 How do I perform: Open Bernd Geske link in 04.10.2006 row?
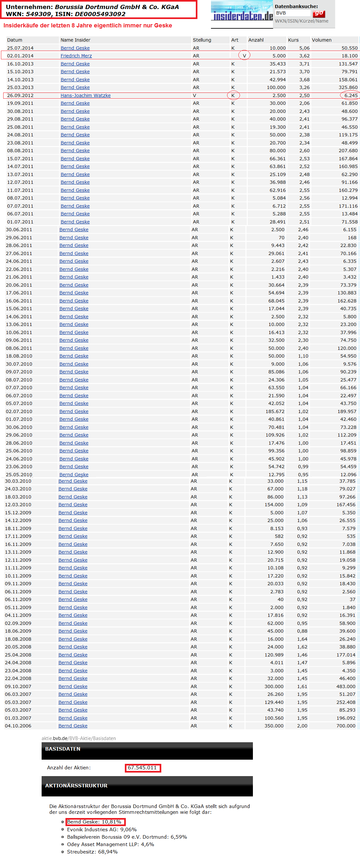click(73, 726)
